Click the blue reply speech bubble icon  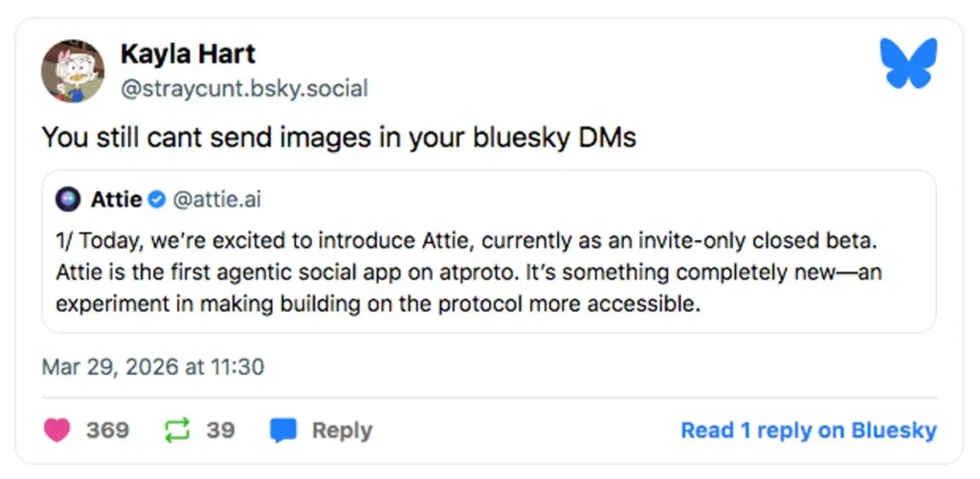pos(283,430)
